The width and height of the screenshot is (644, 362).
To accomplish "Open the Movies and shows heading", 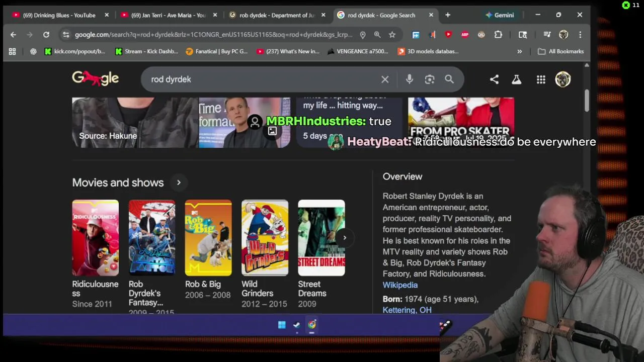I will pyautogui.click(x=118, y=183).
